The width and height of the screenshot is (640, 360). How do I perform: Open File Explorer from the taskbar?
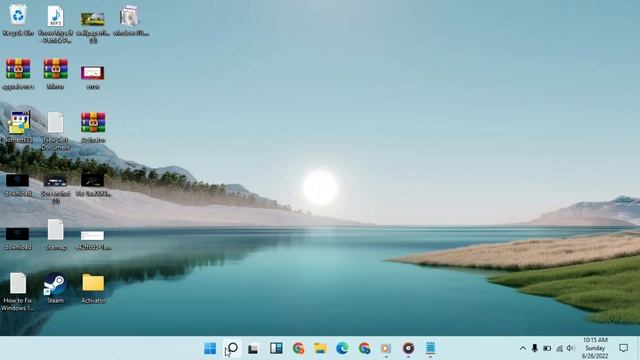point(320,348)
